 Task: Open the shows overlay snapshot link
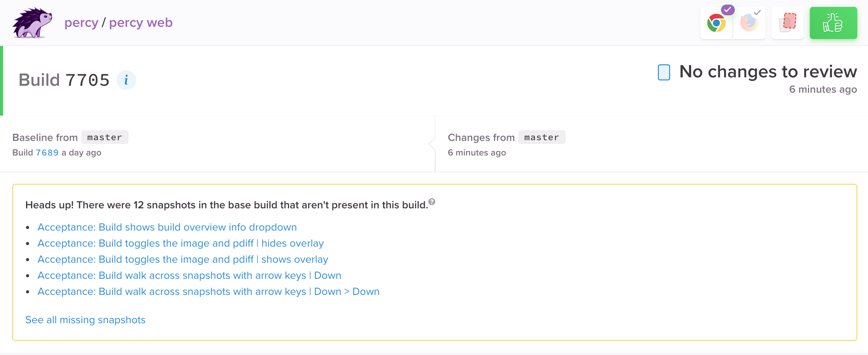coord(183,259)
